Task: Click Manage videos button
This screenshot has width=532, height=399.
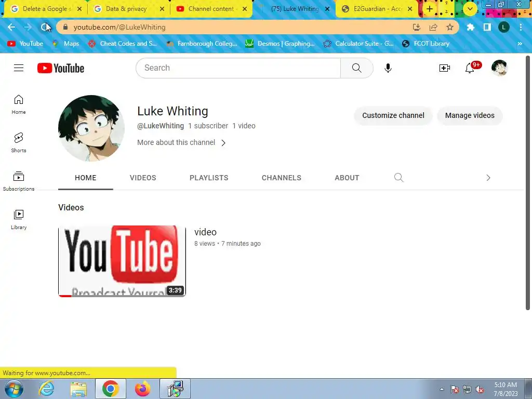Action: [470, 115]
